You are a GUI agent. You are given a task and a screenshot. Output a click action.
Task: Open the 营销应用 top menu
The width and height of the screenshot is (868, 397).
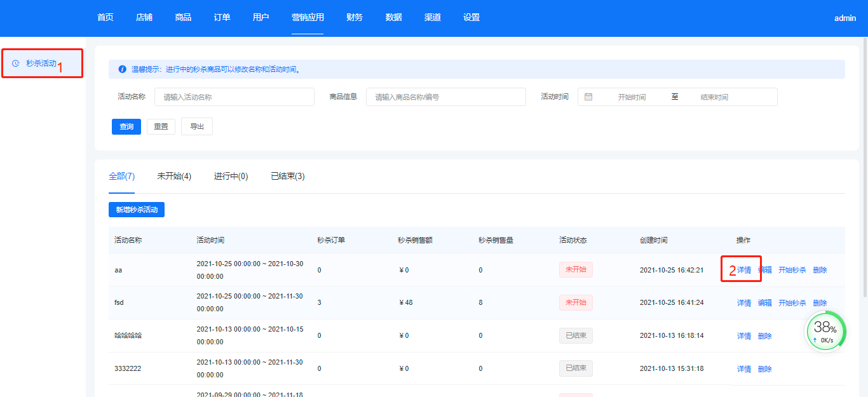tap(308, 18)
